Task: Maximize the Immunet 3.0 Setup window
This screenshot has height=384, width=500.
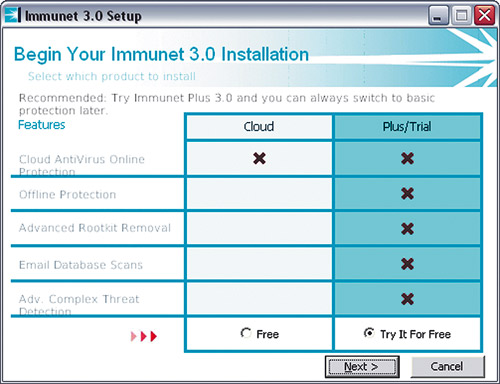Action: pyautogui.click(x=461, y=15)
